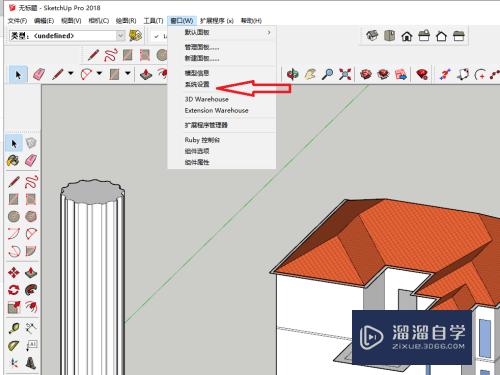Select Rotated Rectangle in large tool set
Viewport: 500px width, 375px height.
(31, 199)
